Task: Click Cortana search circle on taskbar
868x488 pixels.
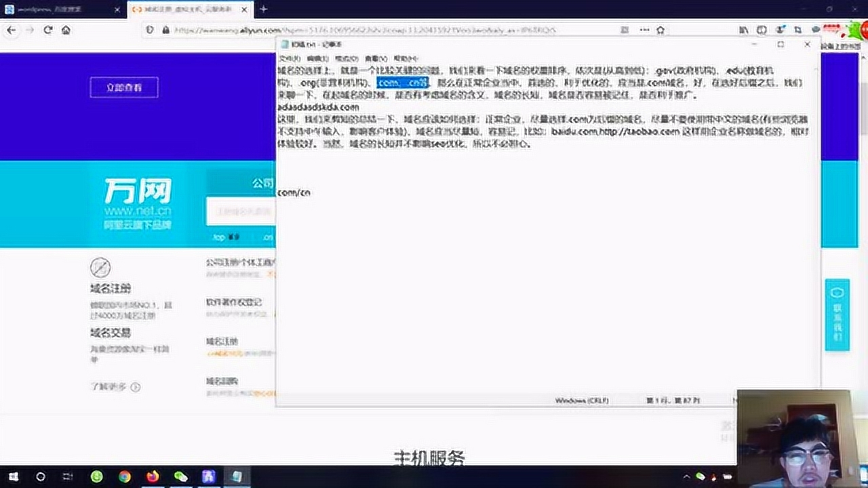Action: pos(41,477)
